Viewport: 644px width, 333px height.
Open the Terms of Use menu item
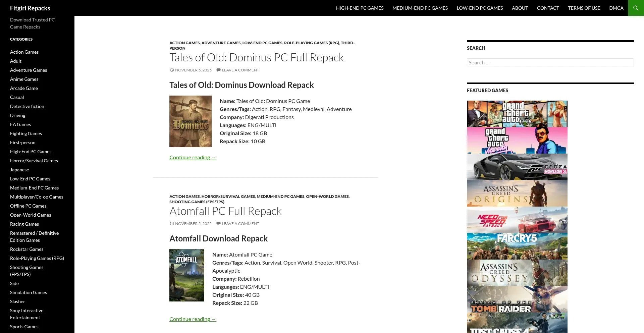[x=584, y=8]
